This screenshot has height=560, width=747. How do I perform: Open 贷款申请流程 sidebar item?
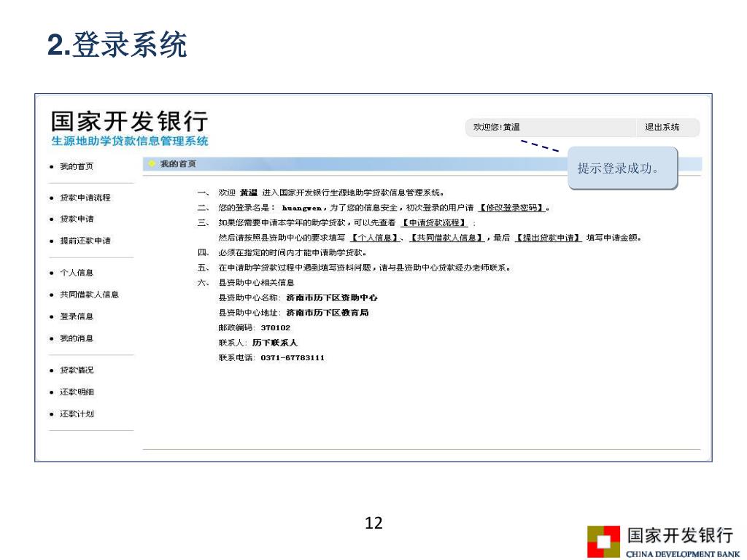85,197
